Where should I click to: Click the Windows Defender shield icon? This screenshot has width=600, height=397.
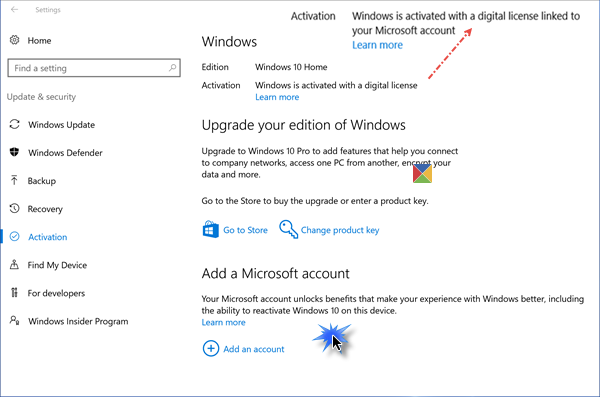point(15,152)
